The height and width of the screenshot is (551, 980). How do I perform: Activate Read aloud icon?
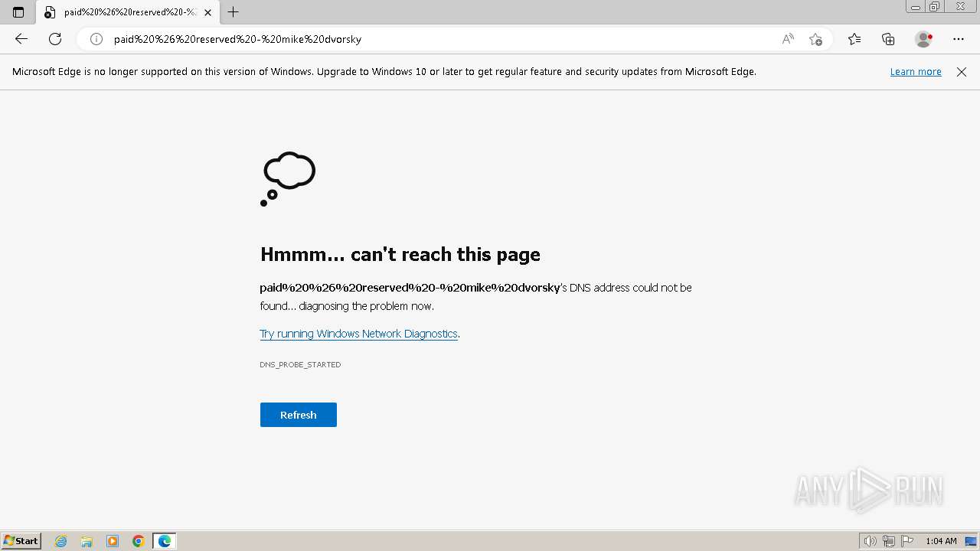(x=788, y=39)
